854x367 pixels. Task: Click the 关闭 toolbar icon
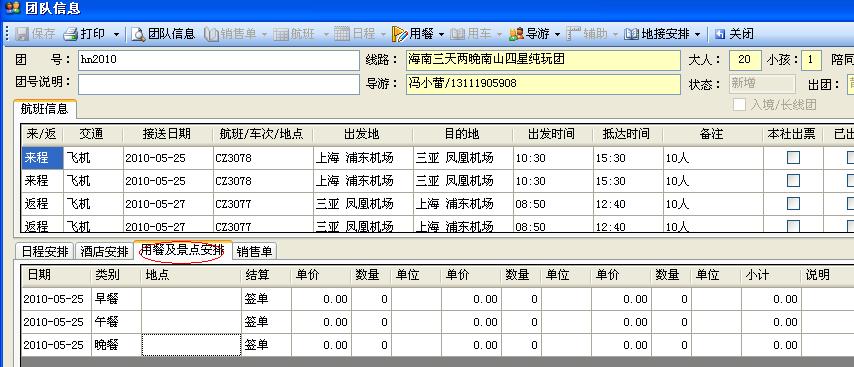pos(720,34)
